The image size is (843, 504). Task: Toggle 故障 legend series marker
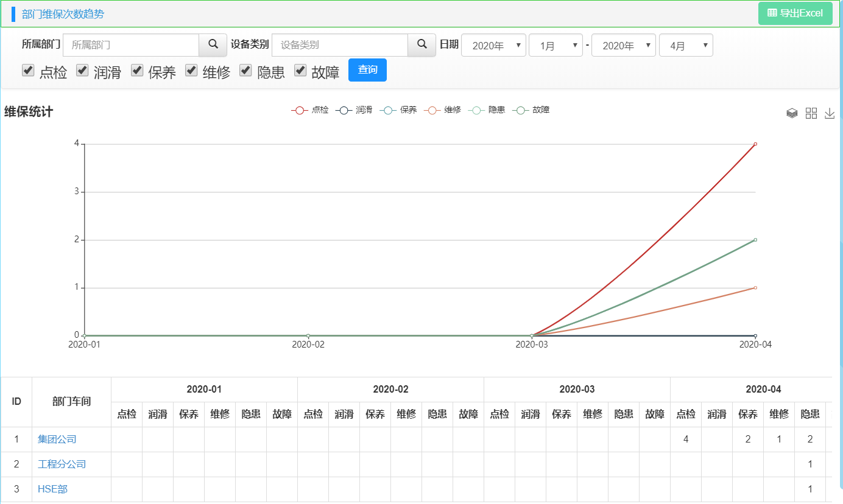tap(520, 110)
